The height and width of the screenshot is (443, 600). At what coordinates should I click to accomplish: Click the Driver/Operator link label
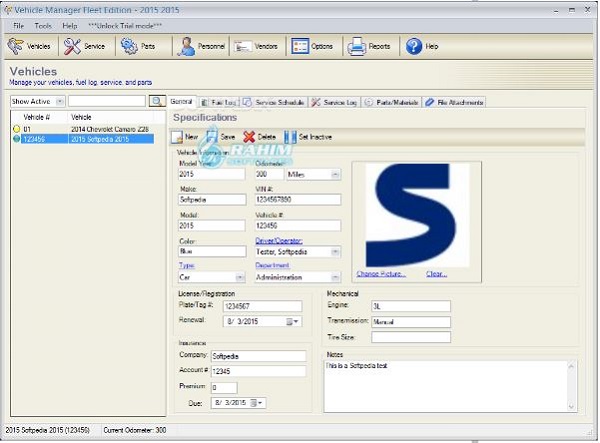(279, 241)
